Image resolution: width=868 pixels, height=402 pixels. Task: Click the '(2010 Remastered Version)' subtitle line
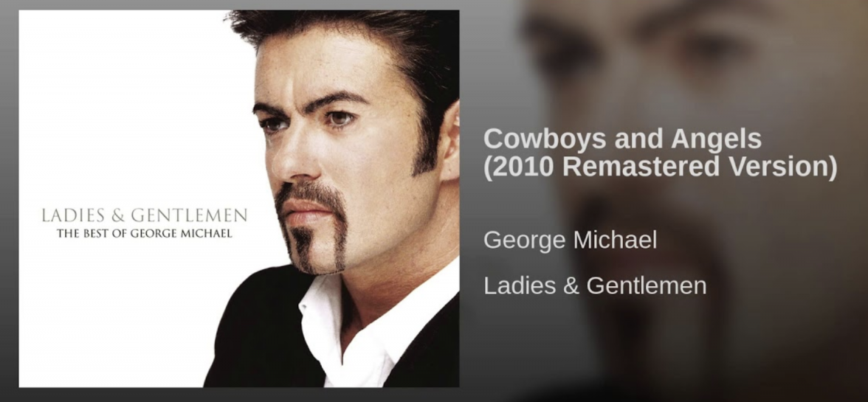click(661, 167)
